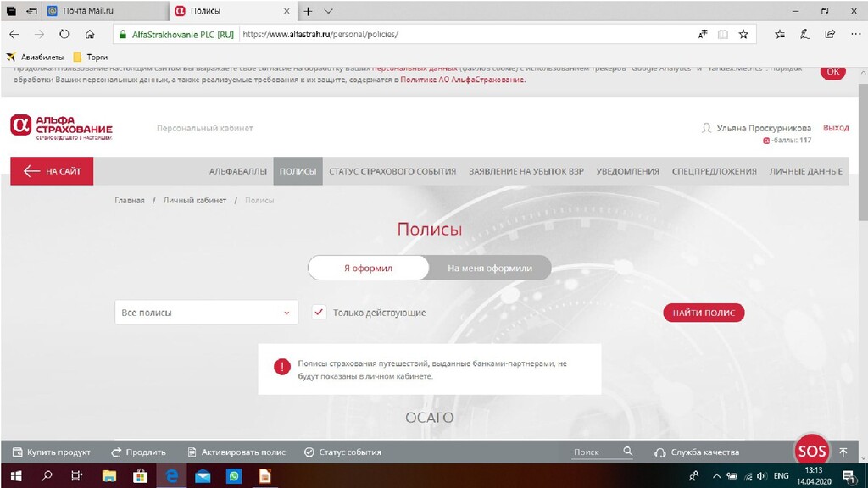868x488 pixels.
Task: Open the favorites hub icon
Action: click(780, 34)
